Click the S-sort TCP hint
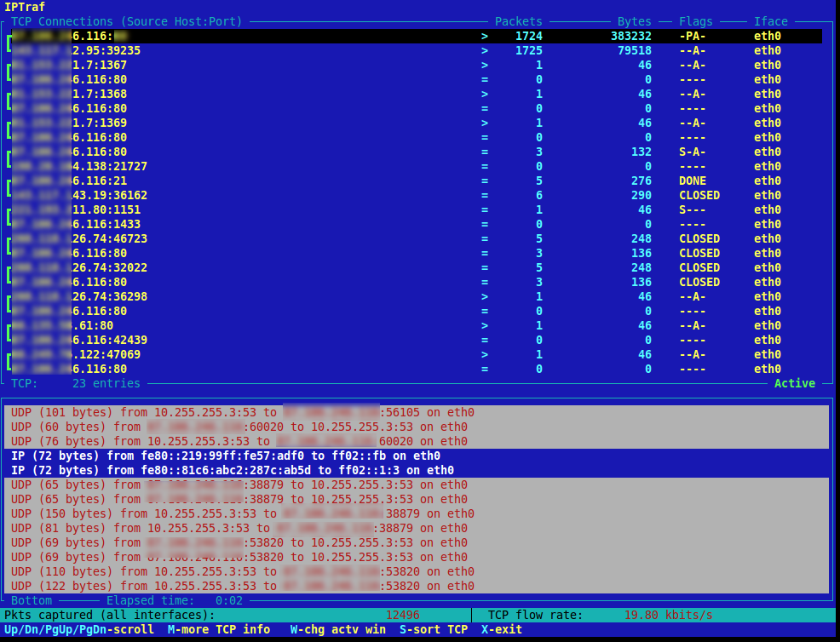The width and height of the screenshot is (840, 642). tap(434, 629)
